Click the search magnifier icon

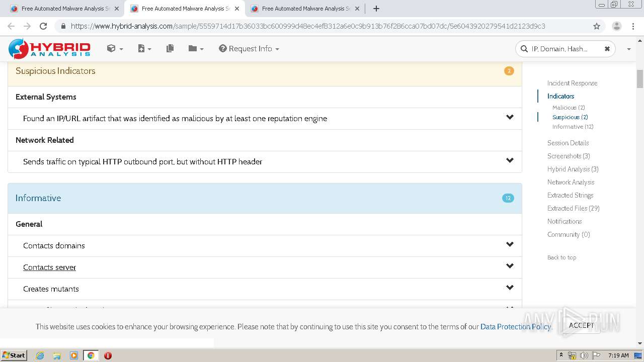point(524,49)
